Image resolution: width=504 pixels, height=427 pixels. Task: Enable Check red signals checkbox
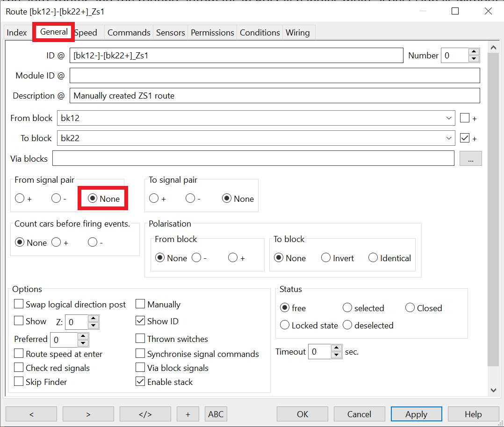tap(19, 368)
